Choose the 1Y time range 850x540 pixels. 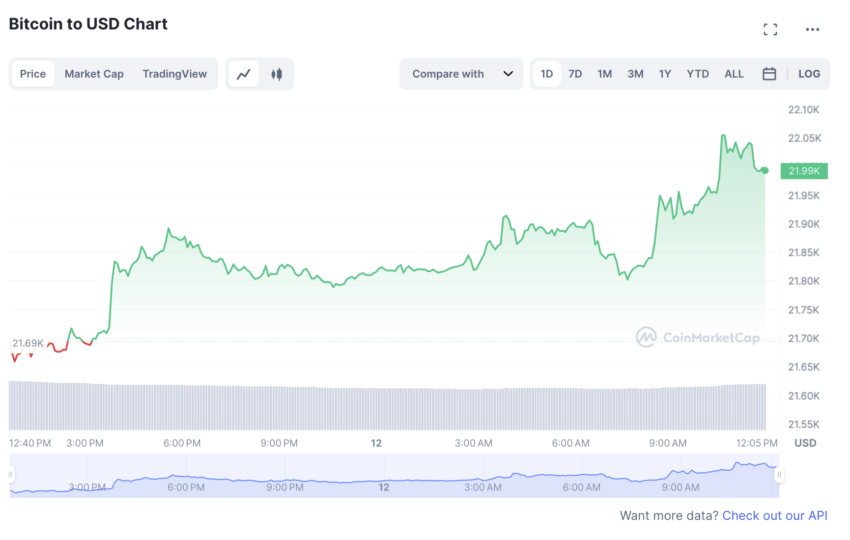(x=665, y=74)
